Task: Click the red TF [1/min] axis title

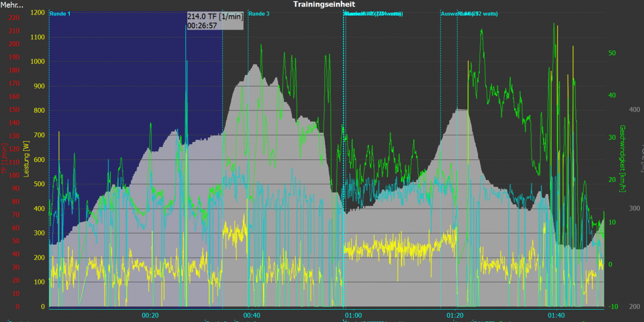Action: point(4,158)
